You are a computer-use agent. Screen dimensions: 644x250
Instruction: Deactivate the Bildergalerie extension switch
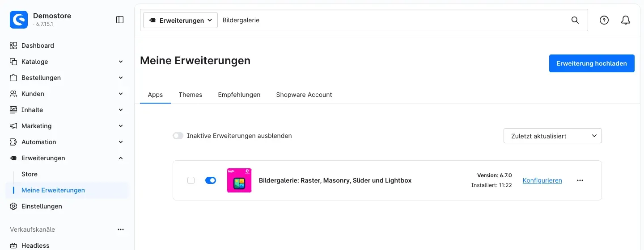[x=211, y=180]
